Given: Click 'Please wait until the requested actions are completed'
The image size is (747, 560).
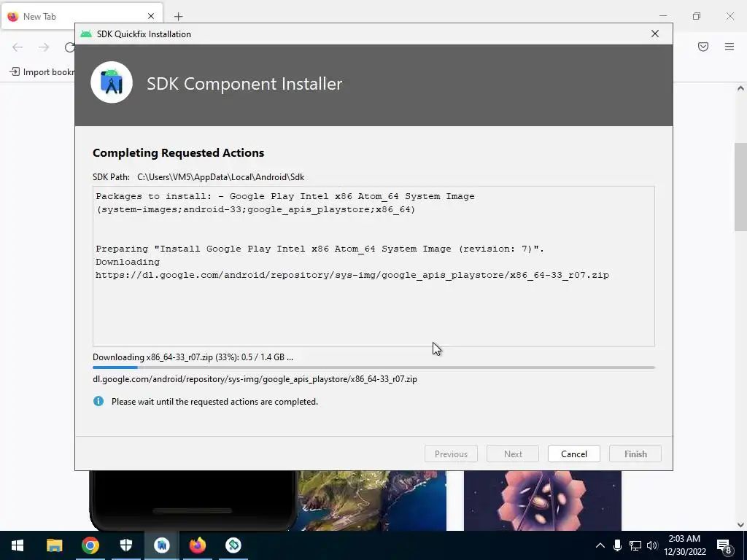Looking at the screenshot, I should (214, 402).
